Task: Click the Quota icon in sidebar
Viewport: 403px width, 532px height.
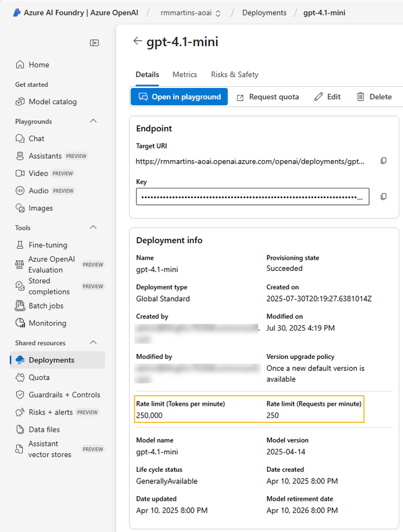Action: (20, 377)
